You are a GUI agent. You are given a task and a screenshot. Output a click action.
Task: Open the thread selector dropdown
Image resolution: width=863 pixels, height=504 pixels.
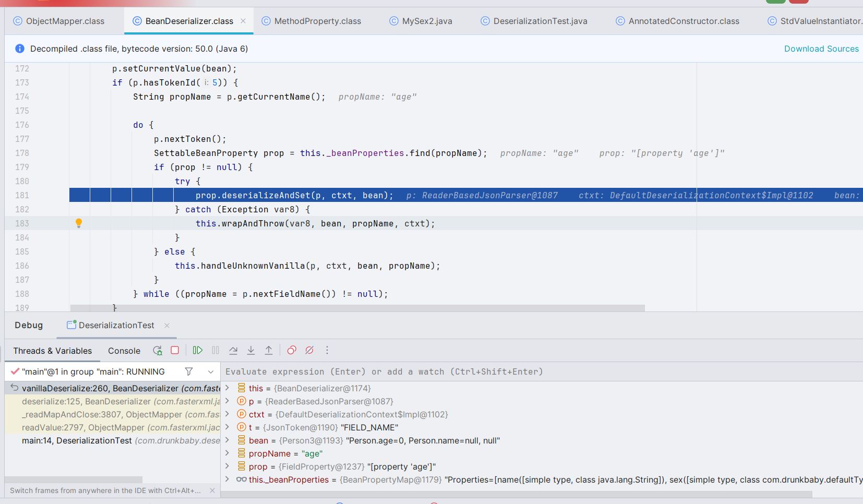tap(211, 371)
